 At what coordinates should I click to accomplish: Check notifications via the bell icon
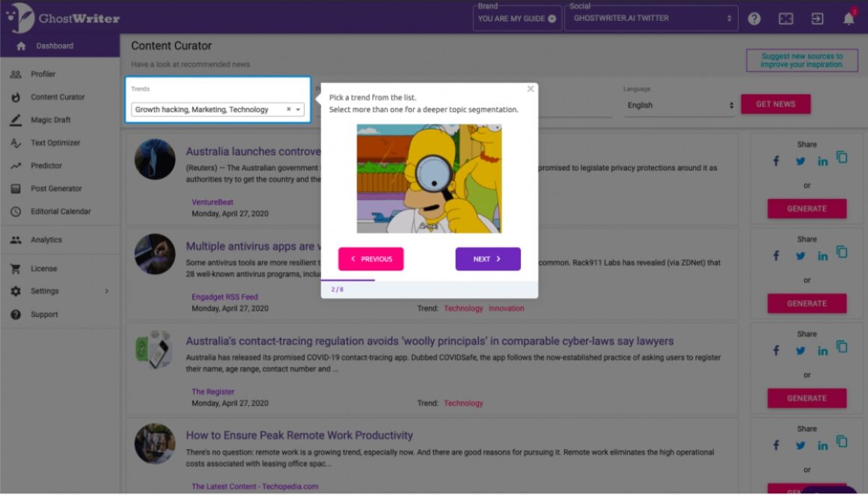(849, 17)
